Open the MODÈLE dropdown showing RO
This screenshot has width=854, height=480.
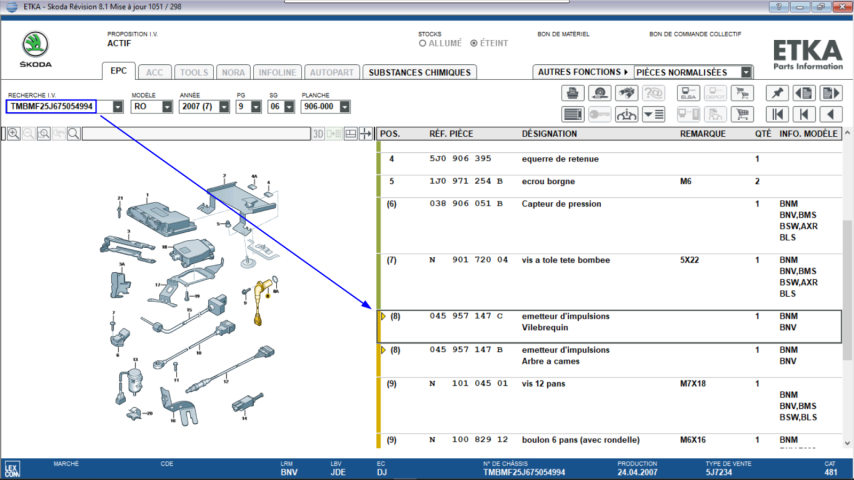coord(166,106)
